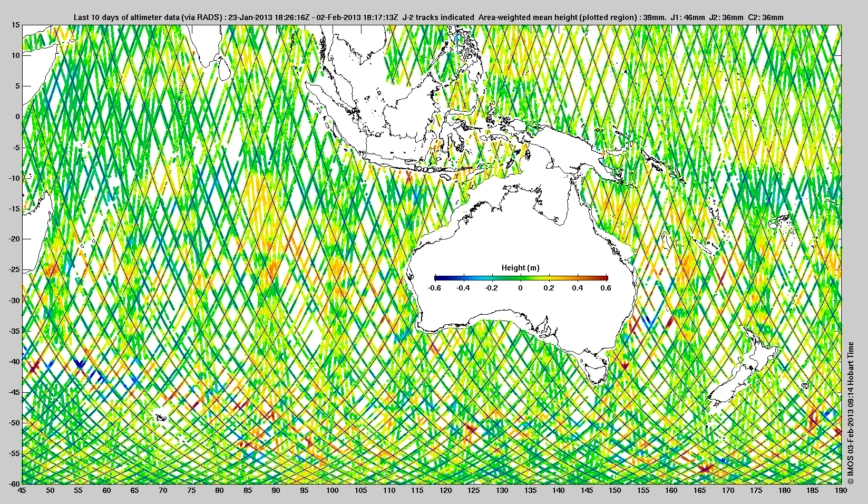Click the '-0.6' colorbar tick label
The width and height of the screenshot is (868, 504).
pyautogui.click(x=435, y=288)
